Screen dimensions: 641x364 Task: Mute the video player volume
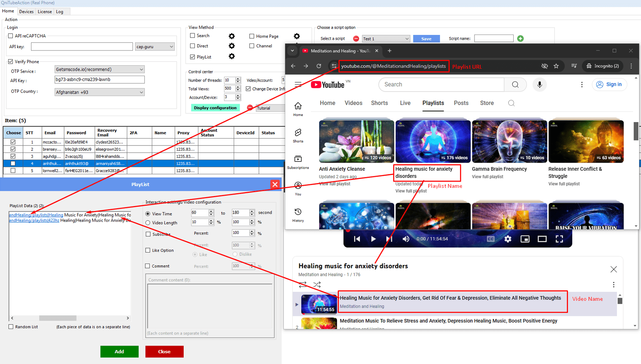click(406, 239)
